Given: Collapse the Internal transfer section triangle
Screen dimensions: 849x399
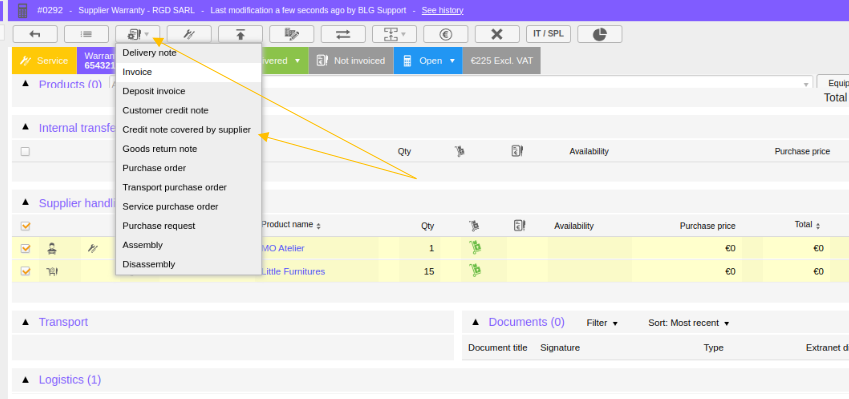Looking at the screenshot, I should tap(25, 127).
